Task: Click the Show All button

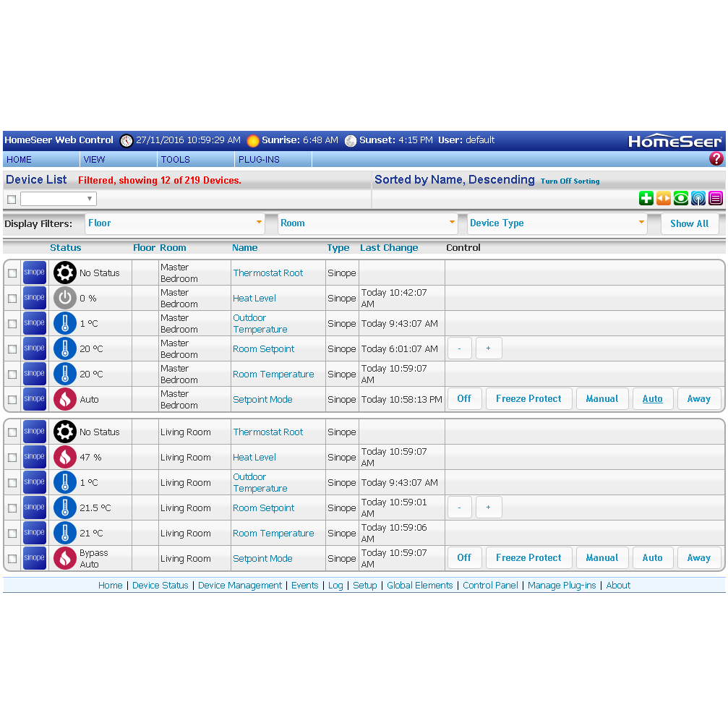Action: (690, 223)
